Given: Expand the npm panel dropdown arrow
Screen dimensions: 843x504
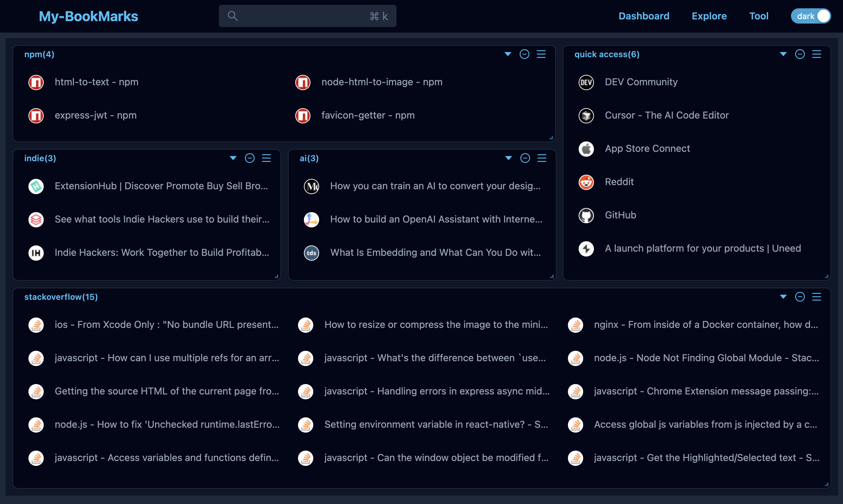Looking at the screenshot, I should pos(508,54).
